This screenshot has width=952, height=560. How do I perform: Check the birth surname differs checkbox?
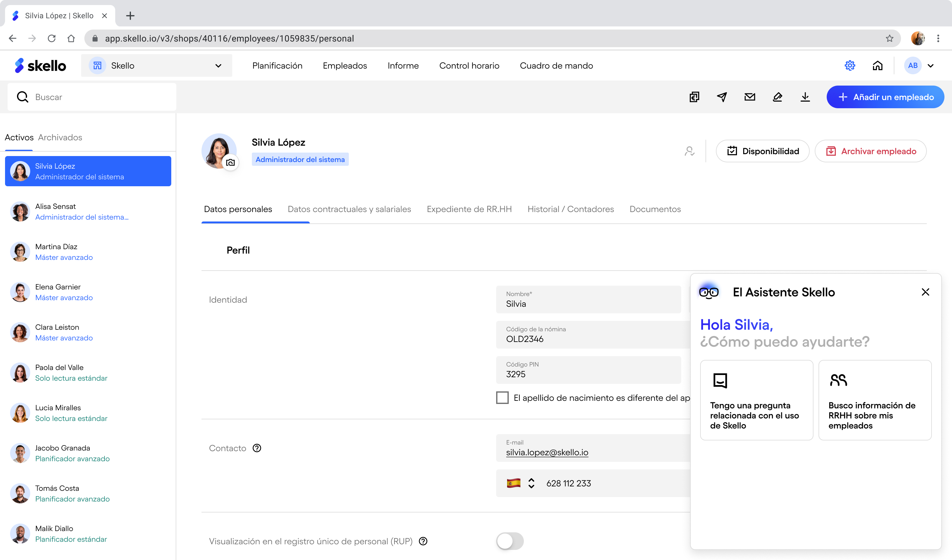502,398
